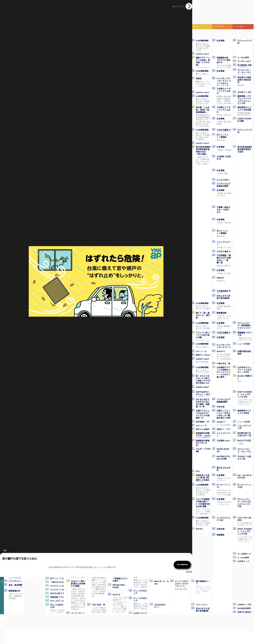Click the ちば美彩 ちば巡礼② program
Viewport: 254px width, 644px height.
click(223, 158)
